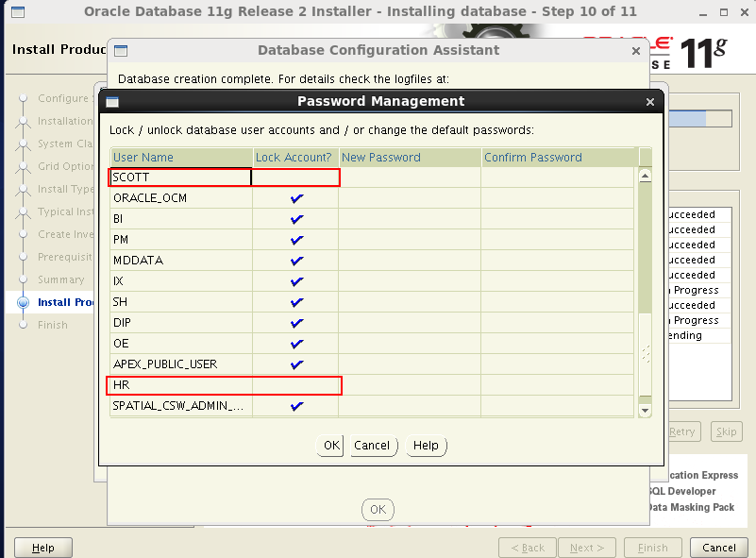Click the Lock Account? column header
The height and width of the screenshot is (558, 756).
[295, 158]
